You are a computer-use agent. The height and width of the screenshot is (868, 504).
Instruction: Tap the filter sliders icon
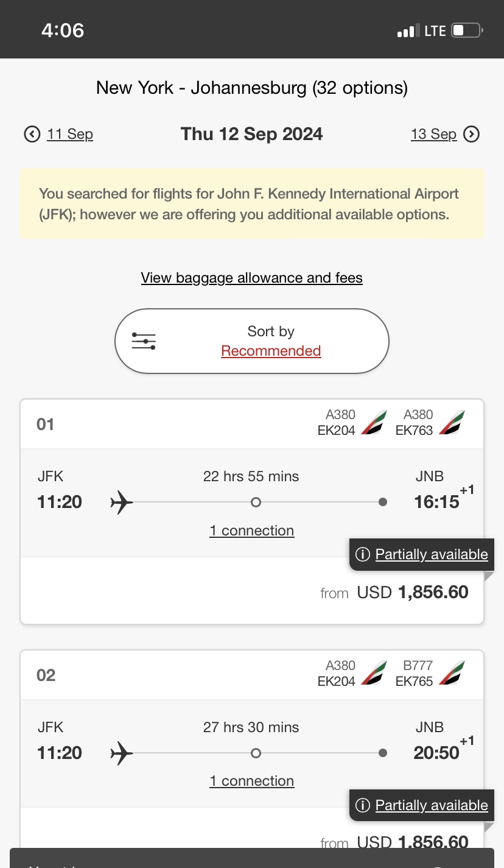[144, 341]
